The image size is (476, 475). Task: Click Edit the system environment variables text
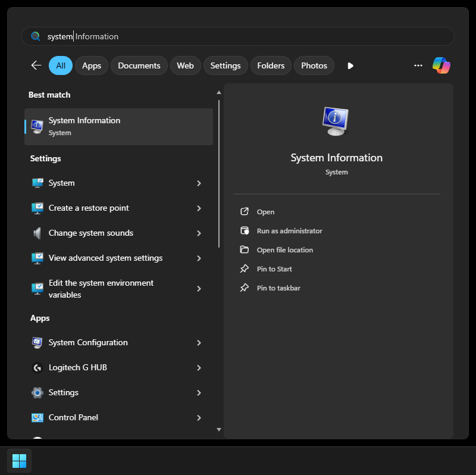click(101, 289)
